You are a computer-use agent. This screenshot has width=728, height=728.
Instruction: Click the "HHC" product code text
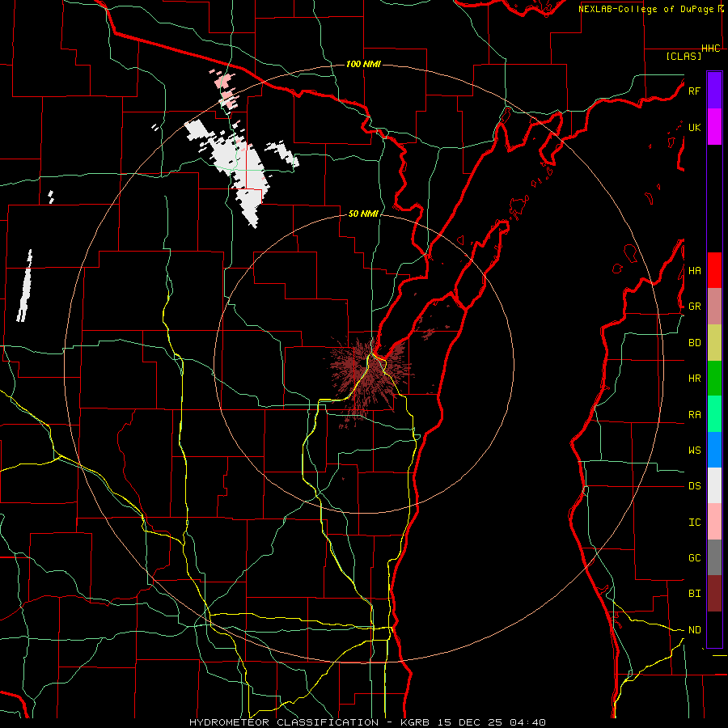click(x=710, y=49)
